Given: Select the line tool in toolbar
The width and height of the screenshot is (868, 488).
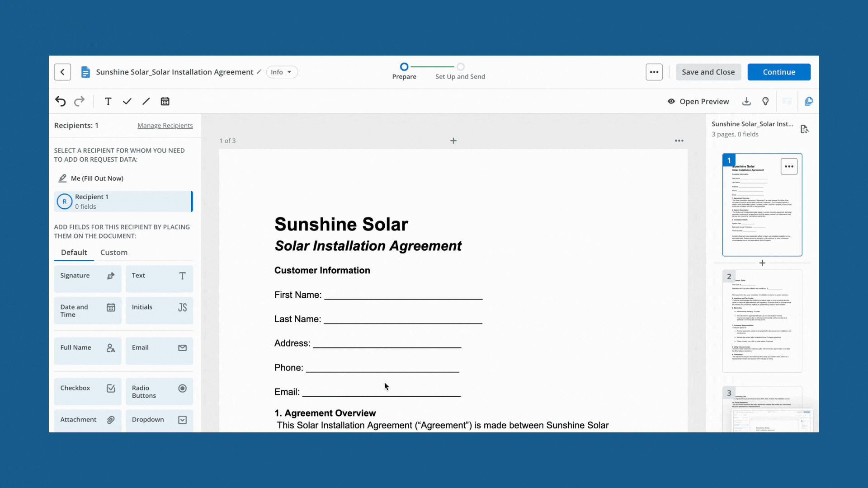Looking at the screenshot, I should (x=146, y=101).
